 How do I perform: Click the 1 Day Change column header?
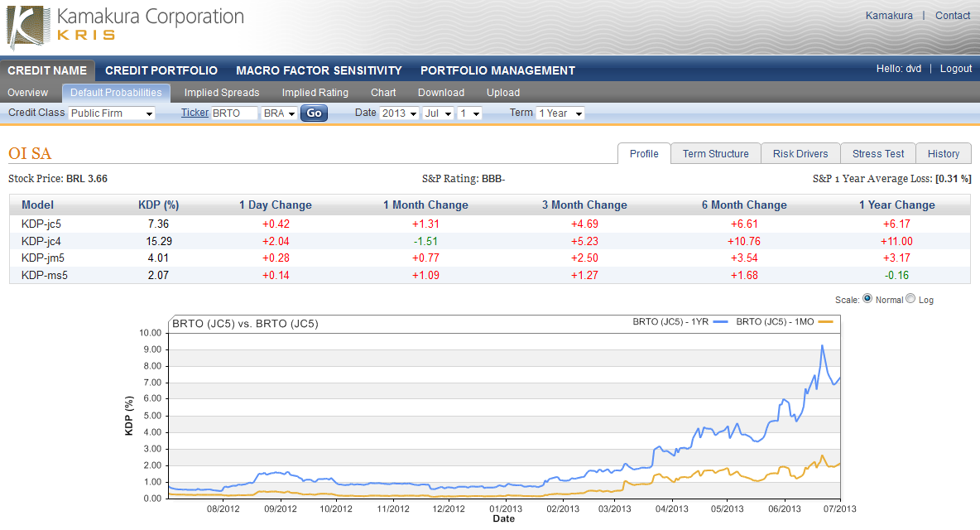point(276,205)
